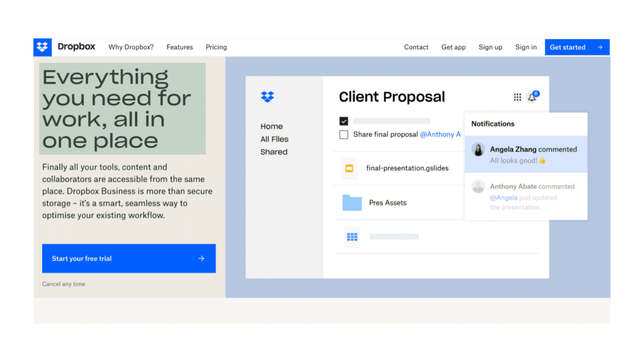Open the Angela Zhang commented notification

pyautogui.click(x=526, y=155)
